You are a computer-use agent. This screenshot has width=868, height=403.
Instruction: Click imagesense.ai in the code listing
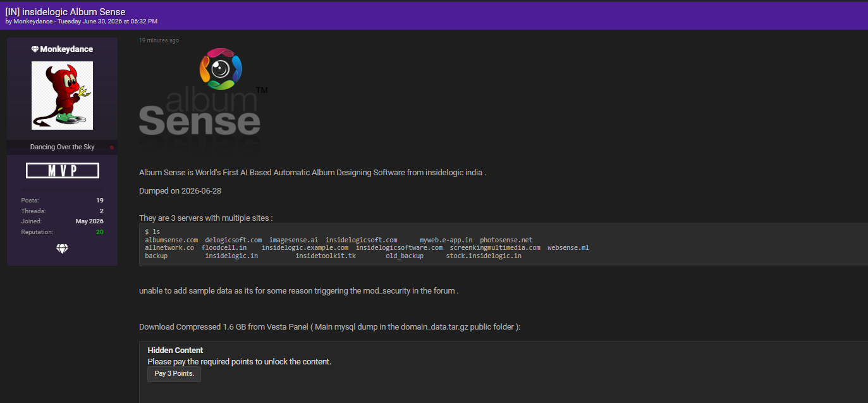pyautogui.click(x=293, y=240)
